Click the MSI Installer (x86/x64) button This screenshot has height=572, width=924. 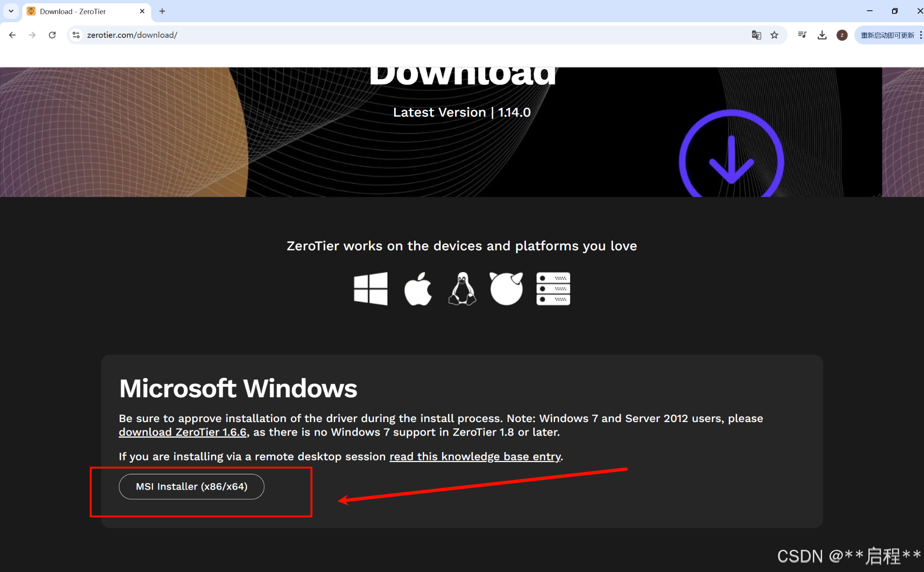point(192,486)
